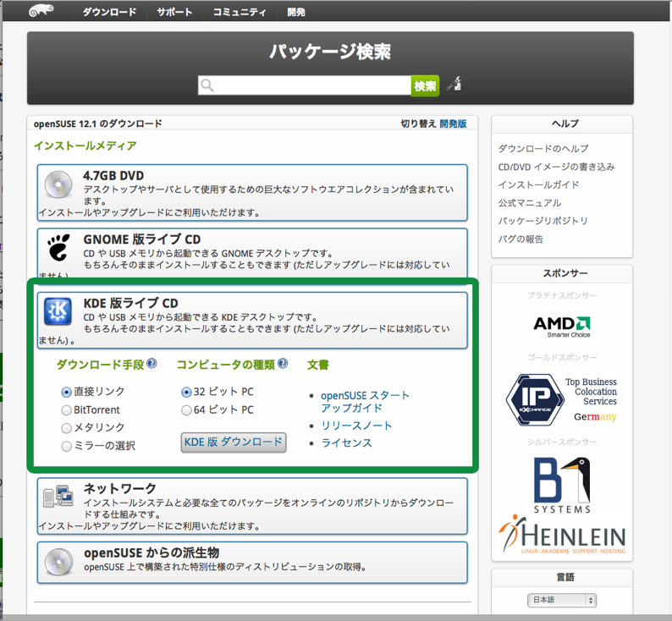
Task: Click the パッケージ検索 banner title
Action: coord(330,52)
